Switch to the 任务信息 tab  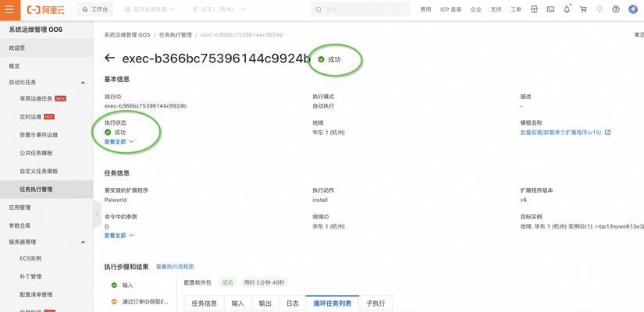205,303
